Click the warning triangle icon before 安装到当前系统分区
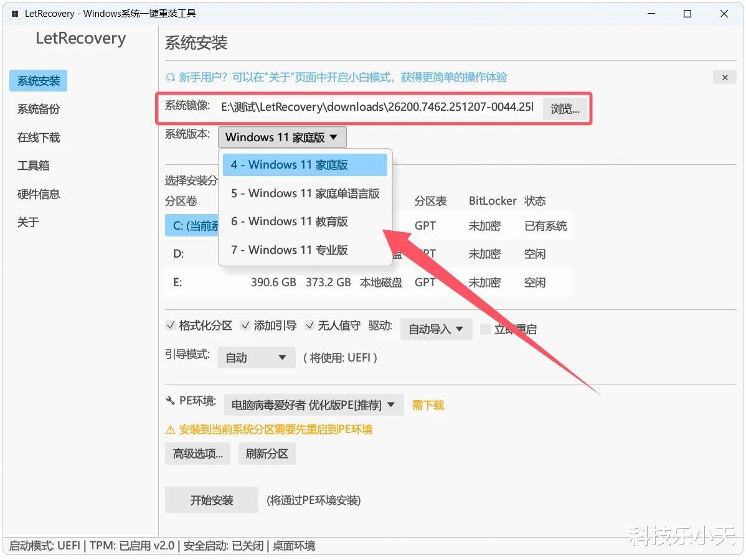Screen dimensions: 746x560 pyautogui.click(x=171, y=430)
